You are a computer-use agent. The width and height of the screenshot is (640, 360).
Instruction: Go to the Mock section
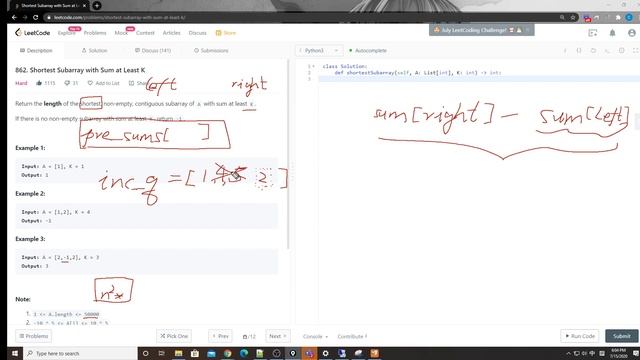121,33
